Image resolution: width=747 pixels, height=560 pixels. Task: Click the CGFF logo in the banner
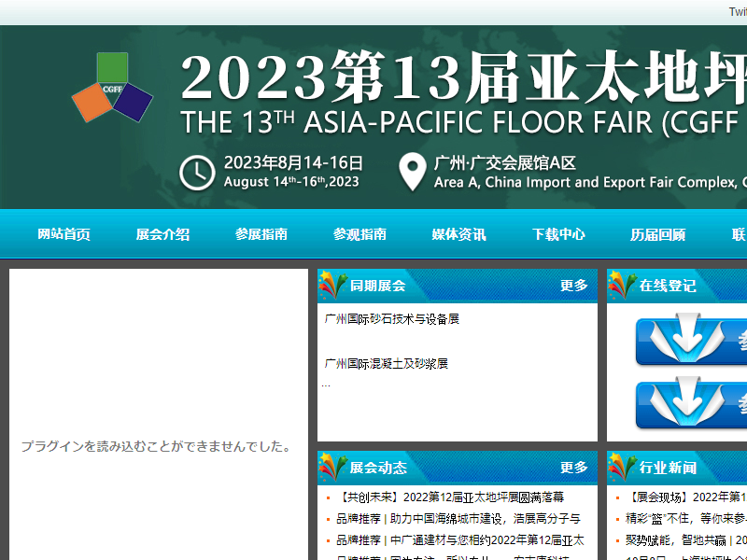[112, 87]
